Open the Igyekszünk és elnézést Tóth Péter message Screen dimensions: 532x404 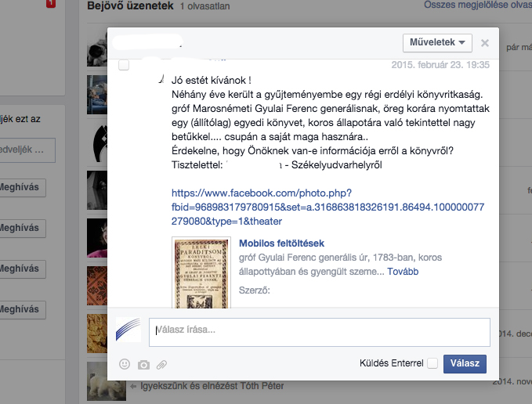point(212,386)
